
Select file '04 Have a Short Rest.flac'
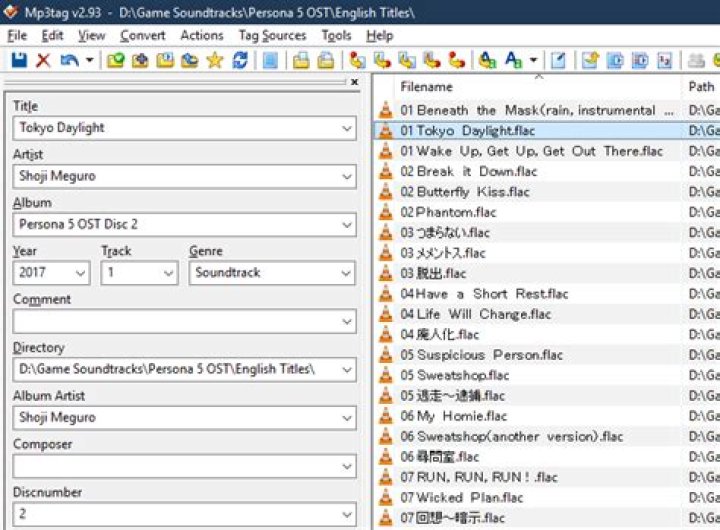[x=484, y=294]
